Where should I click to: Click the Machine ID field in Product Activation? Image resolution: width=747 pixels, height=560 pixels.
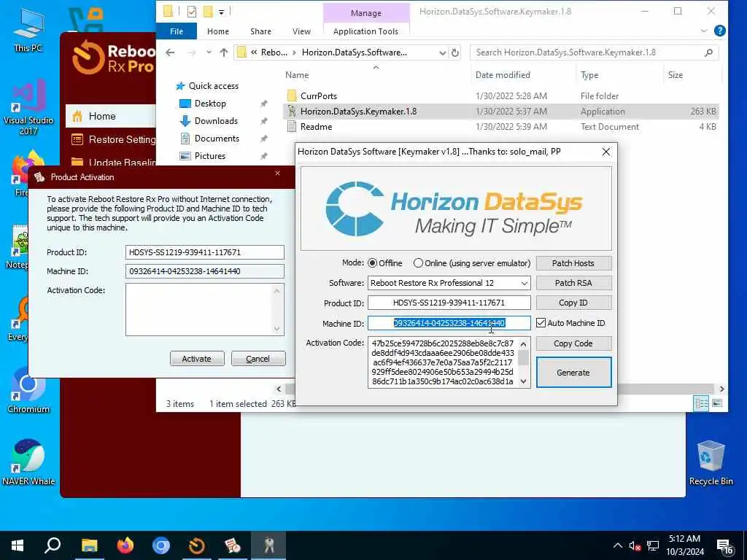(x=205, y=271)
